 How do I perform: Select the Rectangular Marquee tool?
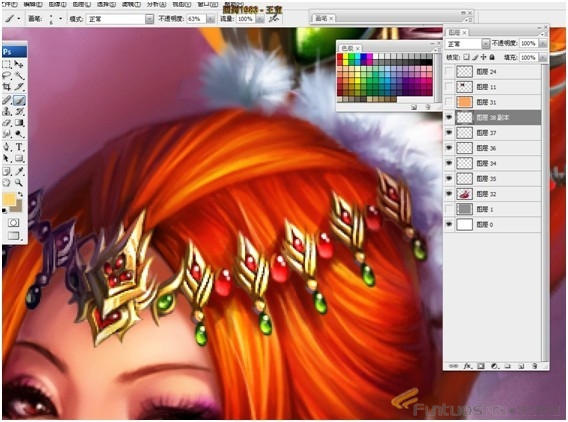[x=7, y=64]
